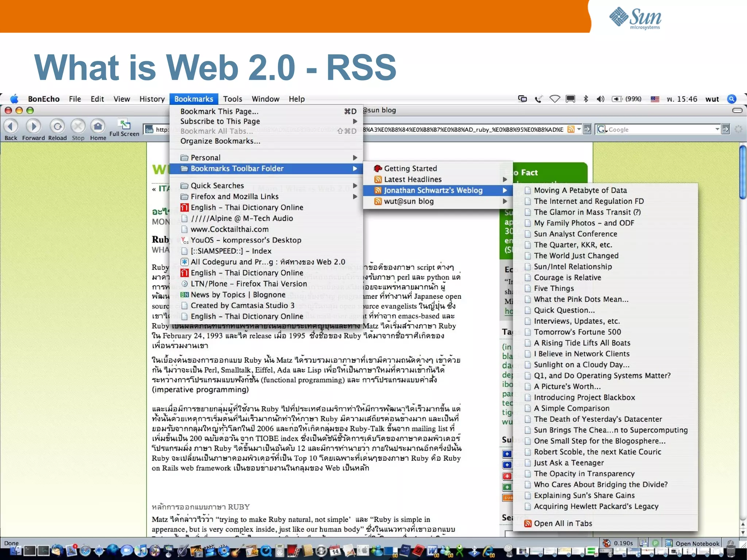The width and height of the screenshot is (747, 560).
Task: Expand the Personal bookmarks folder
Action: pyautogui.click(x=266, y=158)
